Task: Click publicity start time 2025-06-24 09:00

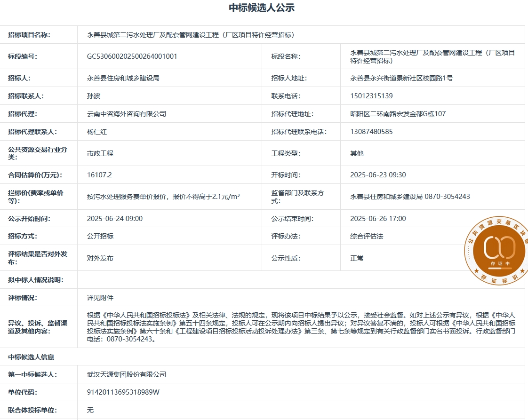Action: click(x=115, y=219)
